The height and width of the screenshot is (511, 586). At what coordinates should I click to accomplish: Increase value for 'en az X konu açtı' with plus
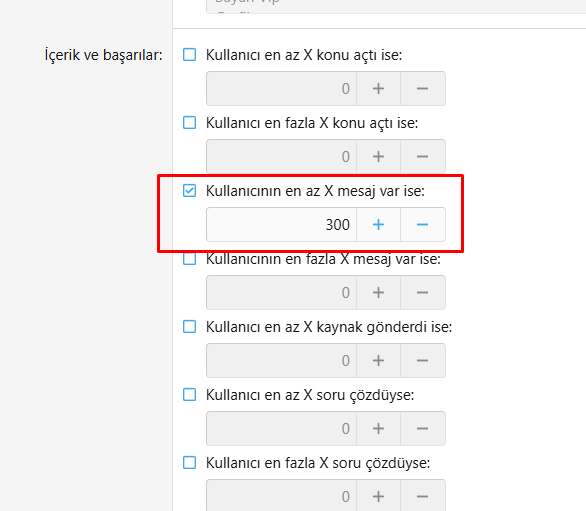(378, 89)
